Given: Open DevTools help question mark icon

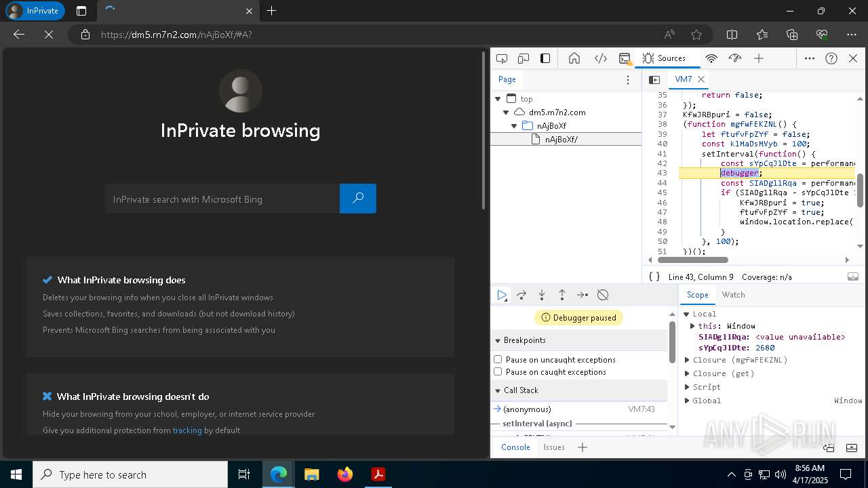Looking at the screenshot, I should click(831, 58).
